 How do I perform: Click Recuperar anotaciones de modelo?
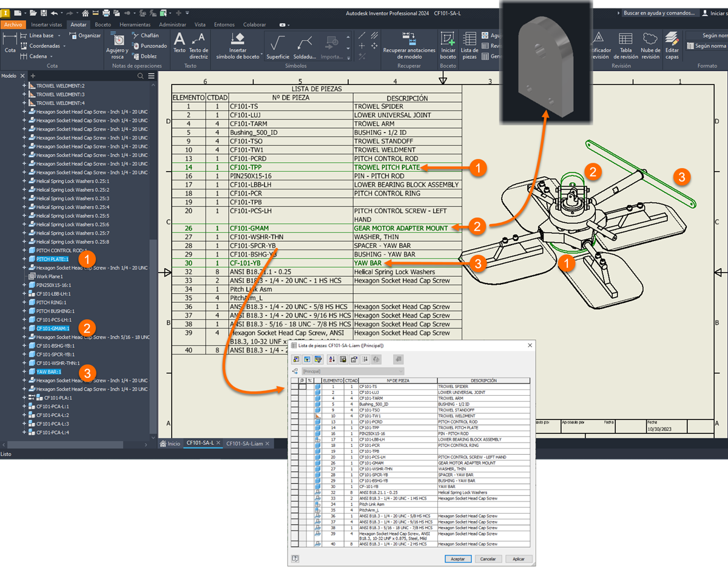409,46
